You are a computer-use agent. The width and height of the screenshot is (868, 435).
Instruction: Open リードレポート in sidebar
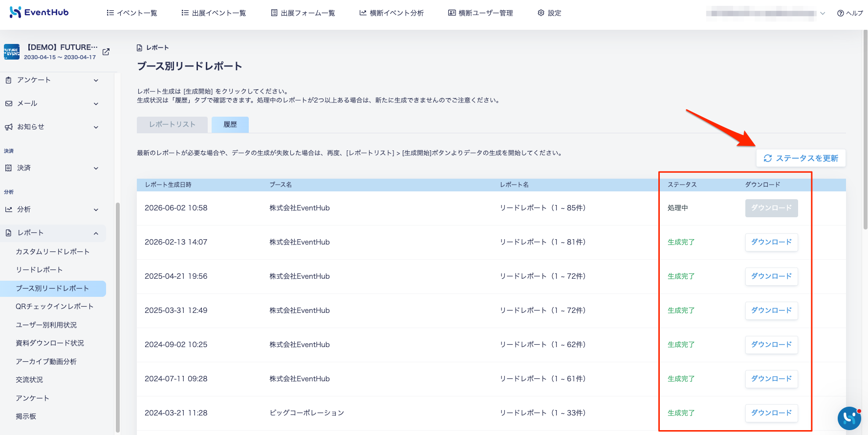pos(39,270)
